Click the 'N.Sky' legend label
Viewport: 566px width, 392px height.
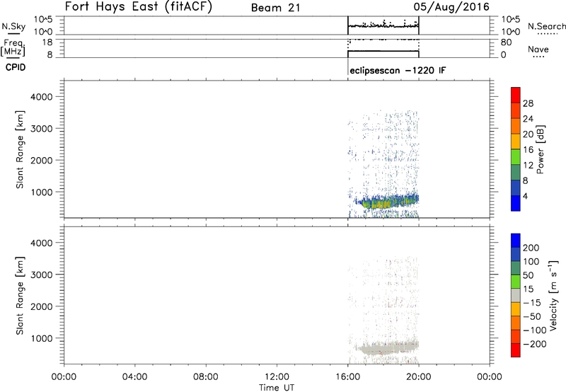(13, 26)
